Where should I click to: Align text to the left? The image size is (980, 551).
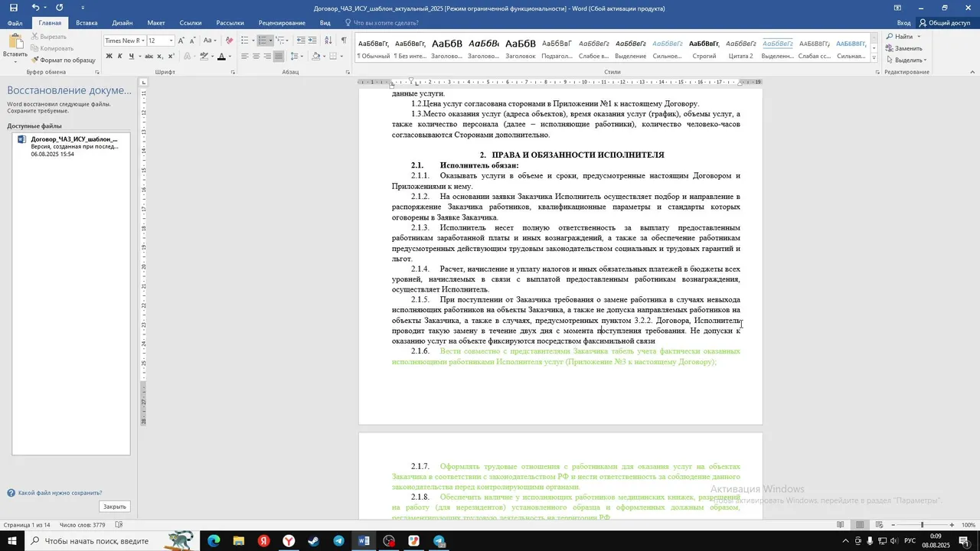[245, 56]
